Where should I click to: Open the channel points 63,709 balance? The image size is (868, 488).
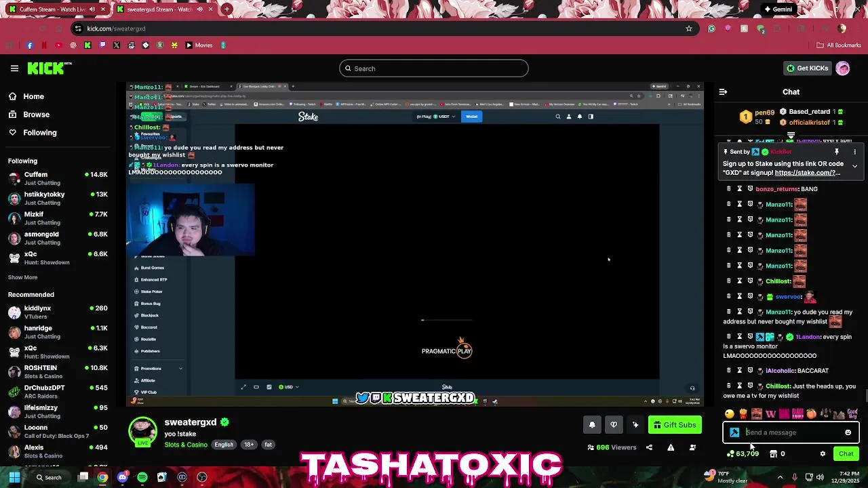coord(743,454)
